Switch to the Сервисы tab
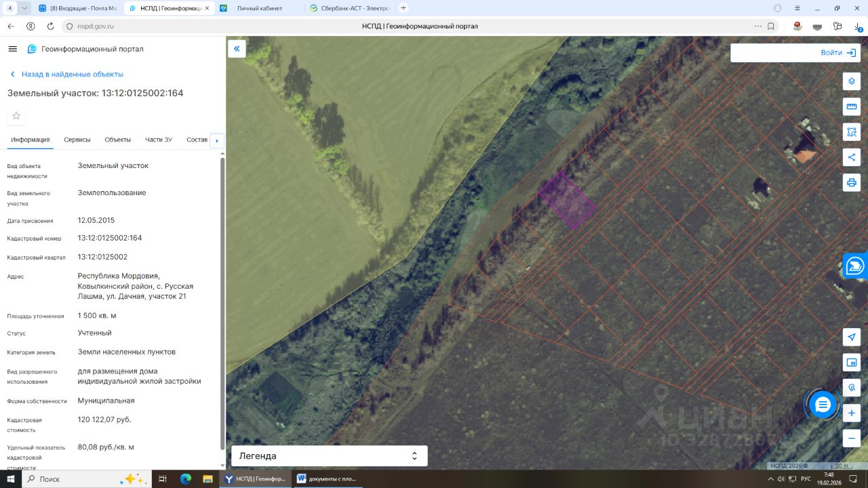 point(77,140)
